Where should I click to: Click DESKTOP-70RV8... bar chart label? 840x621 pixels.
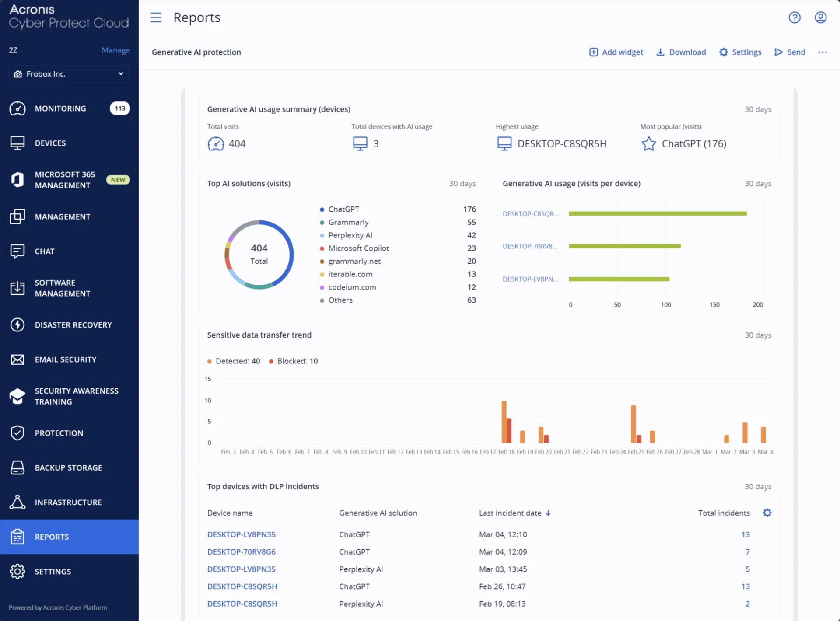[x=530, y=246]
